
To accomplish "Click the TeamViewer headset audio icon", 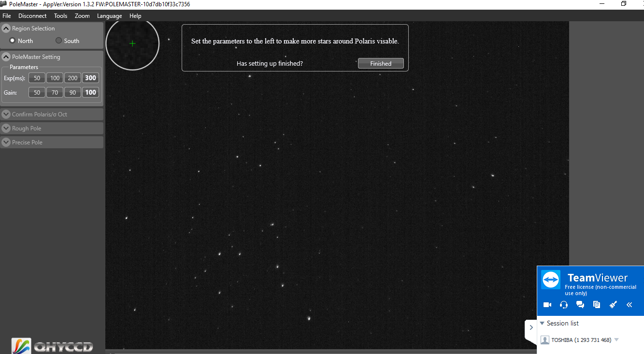I will coord(564,305).
